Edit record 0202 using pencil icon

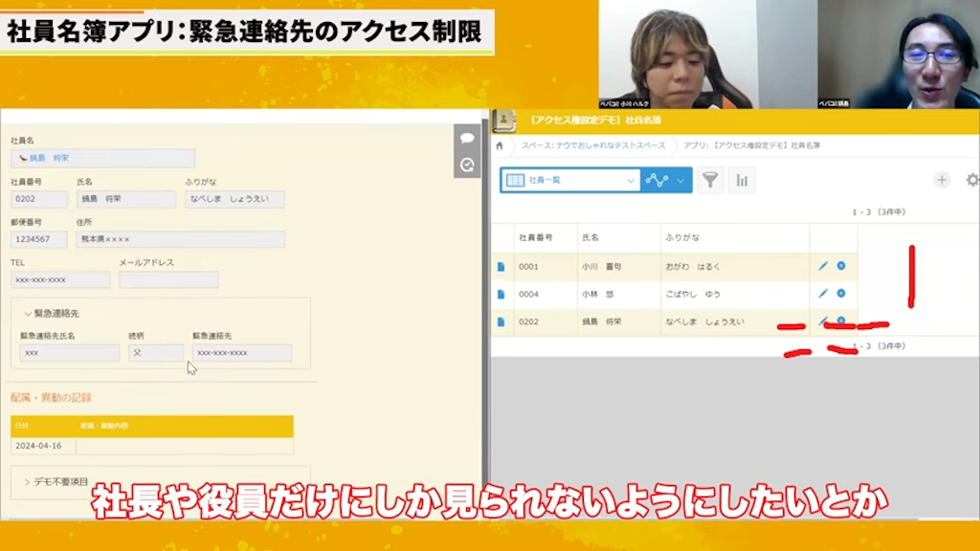(823, 323)
